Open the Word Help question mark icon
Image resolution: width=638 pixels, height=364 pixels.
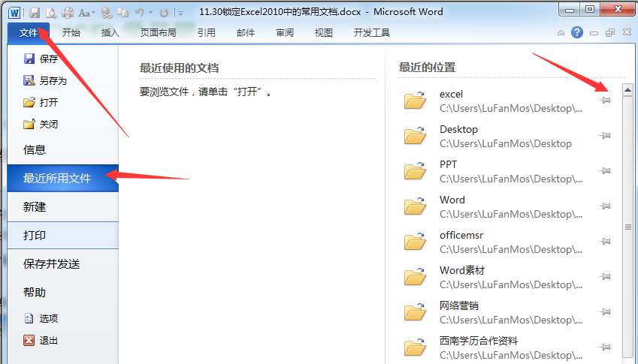tap(577, 32)
